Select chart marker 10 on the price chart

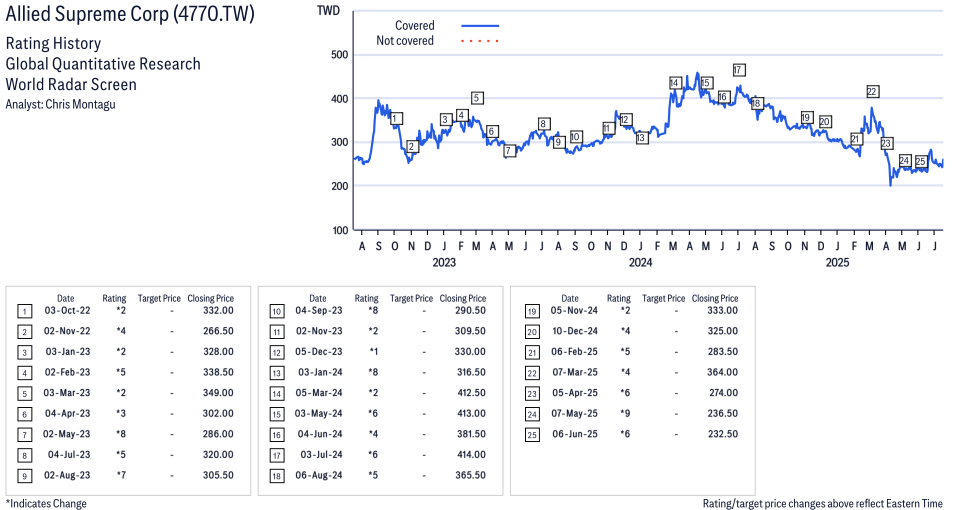pos(576,137)
